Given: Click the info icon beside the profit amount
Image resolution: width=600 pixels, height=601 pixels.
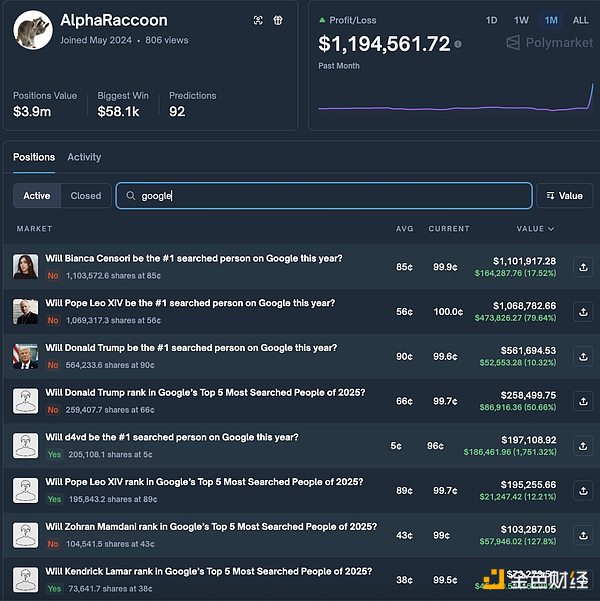Looking at the screenshot, I should click(458, 44).
